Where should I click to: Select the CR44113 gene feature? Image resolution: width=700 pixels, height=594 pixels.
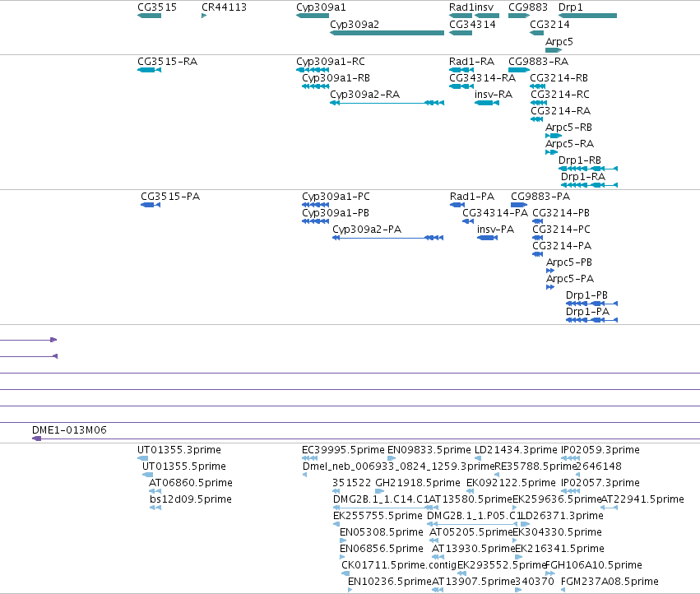(204, 16)
